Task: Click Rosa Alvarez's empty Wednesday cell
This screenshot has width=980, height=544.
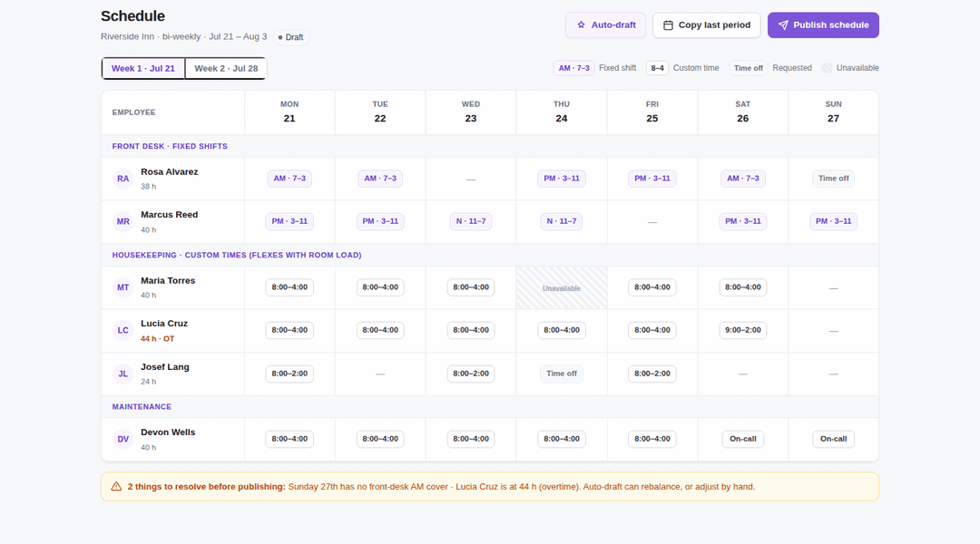Action: point(471,180)
